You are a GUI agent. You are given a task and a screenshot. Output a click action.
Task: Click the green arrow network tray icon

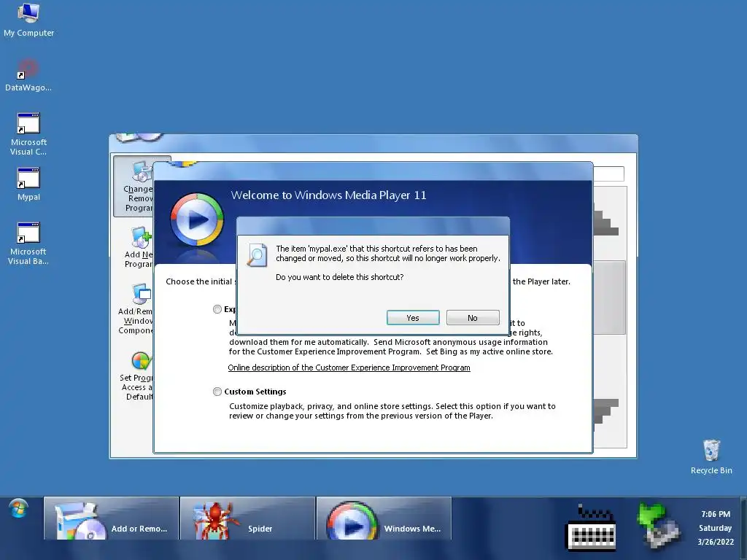point(659,526)
